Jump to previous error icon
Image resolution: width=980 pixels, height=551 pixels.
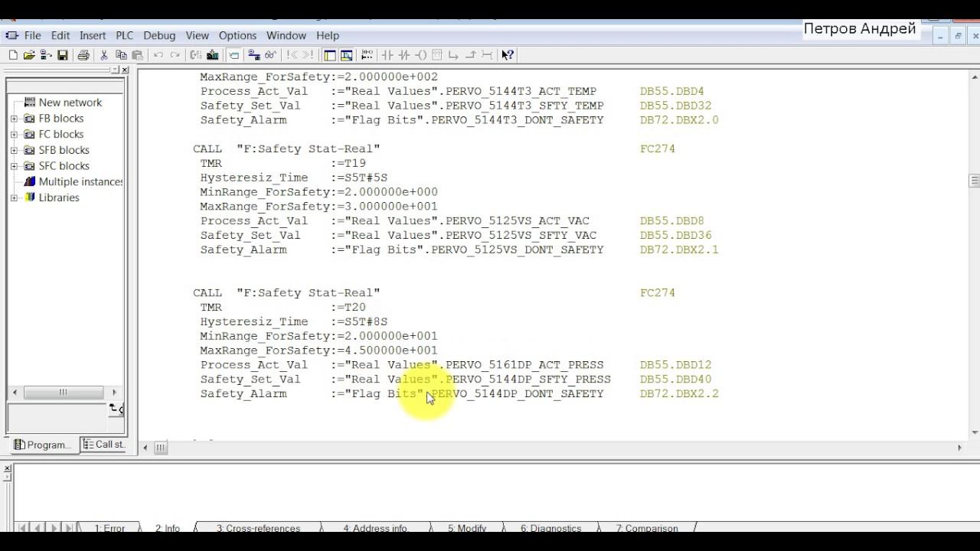[292, 55]
